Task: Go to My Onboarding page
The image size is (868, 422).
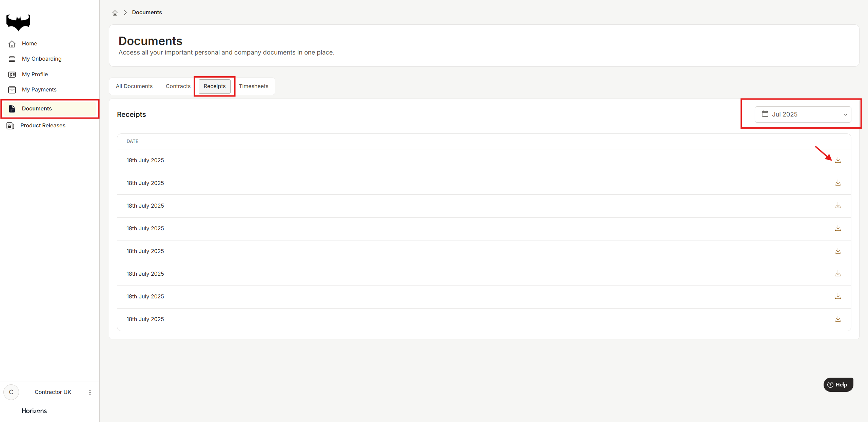Action: point(41,59)
